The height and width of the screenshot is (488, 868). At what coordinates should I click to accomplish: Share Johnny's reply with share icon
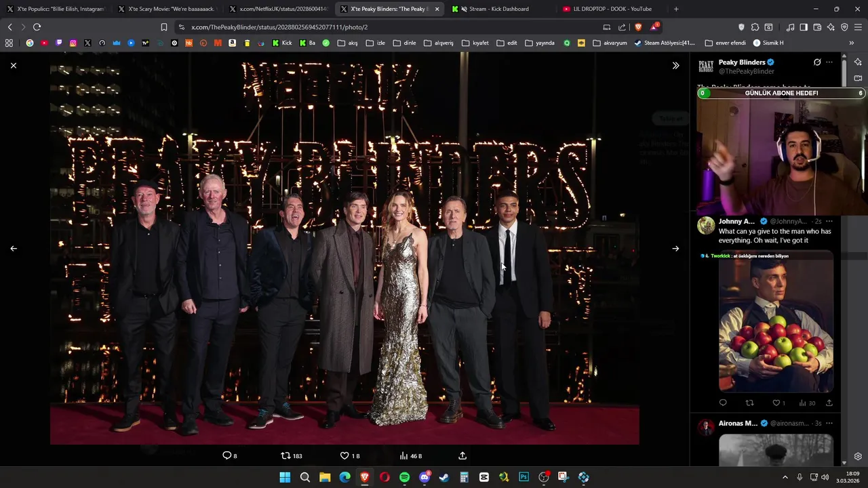[829, 403]
